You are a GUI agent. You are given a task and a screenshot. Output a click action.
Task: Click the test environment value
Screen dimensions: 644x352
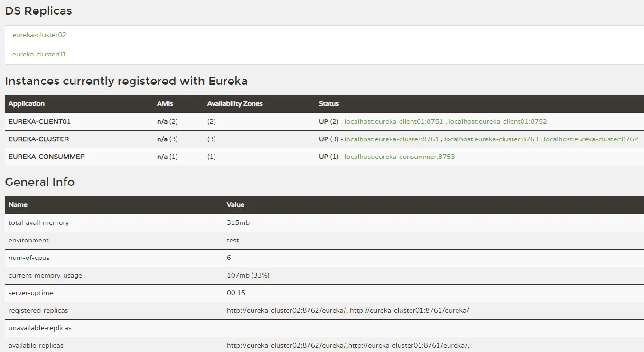click(x=233, y=240)
